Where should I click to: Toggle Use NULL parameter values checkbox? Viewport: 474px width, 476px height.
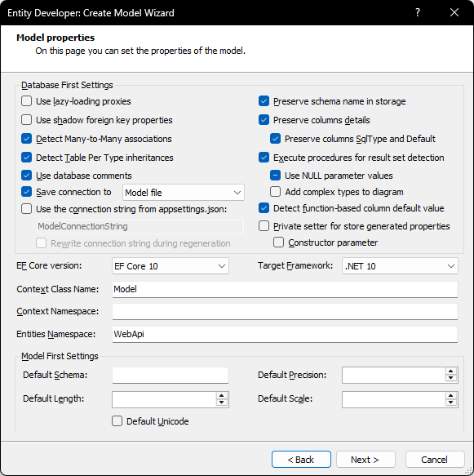pos(276,176)
